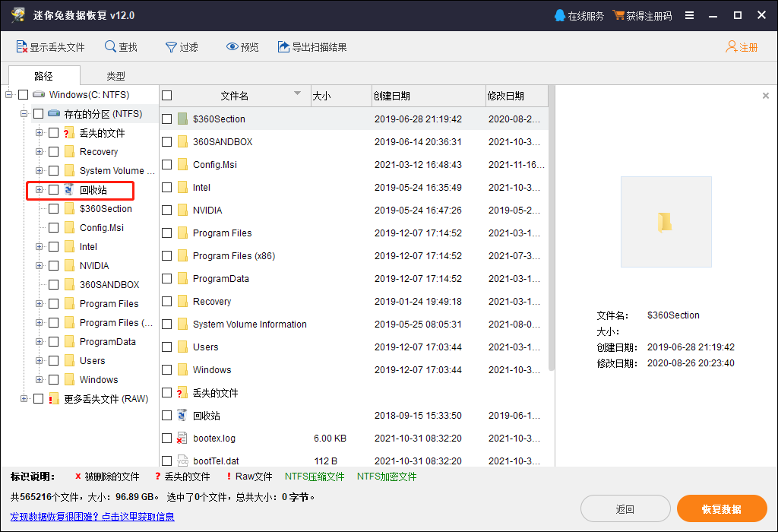Select the 360SANDBOX folder in the tree
778x532 pixels.
pyautogui.click(x=109, y=284)
